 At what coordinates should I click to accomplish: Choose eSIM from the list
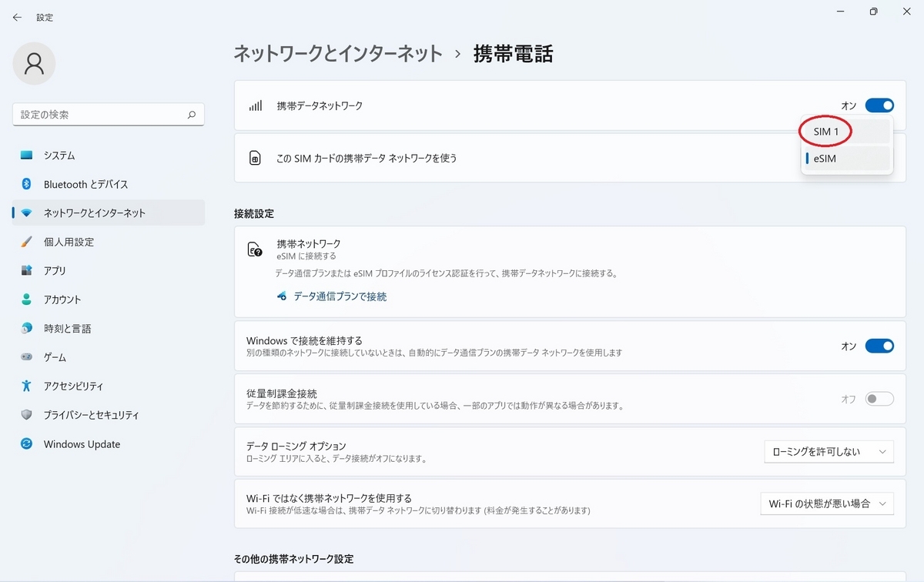[847, 159]
